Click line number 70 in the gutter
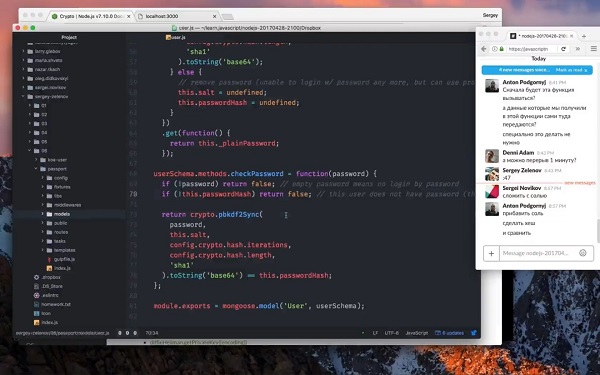 click(x=133, y=194)
